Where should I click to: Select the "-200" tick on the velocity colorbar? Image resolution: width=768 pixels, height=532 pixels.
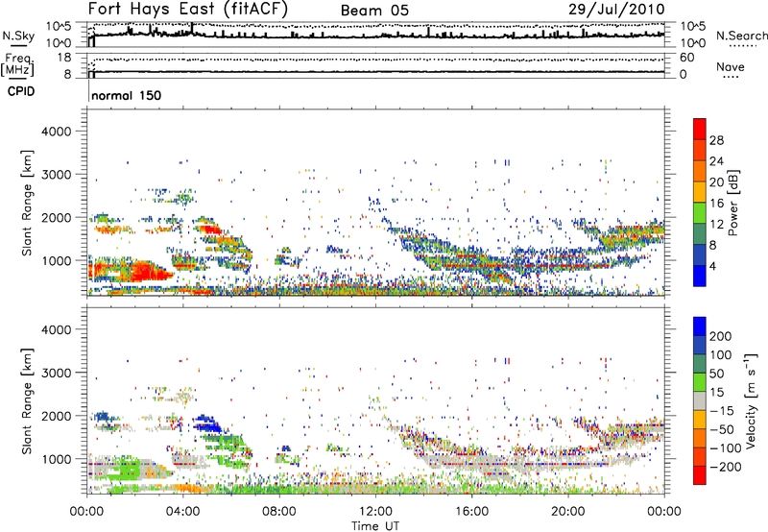[x=725, y=468]
